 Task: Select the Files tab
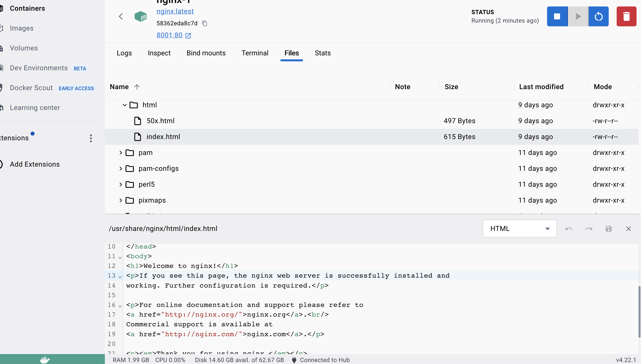292,53
